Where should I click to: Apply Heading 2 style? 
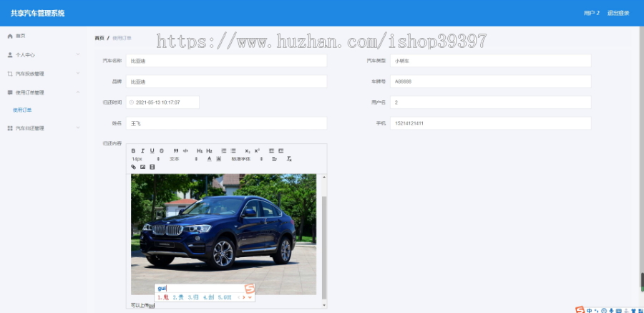coord(209,151)
